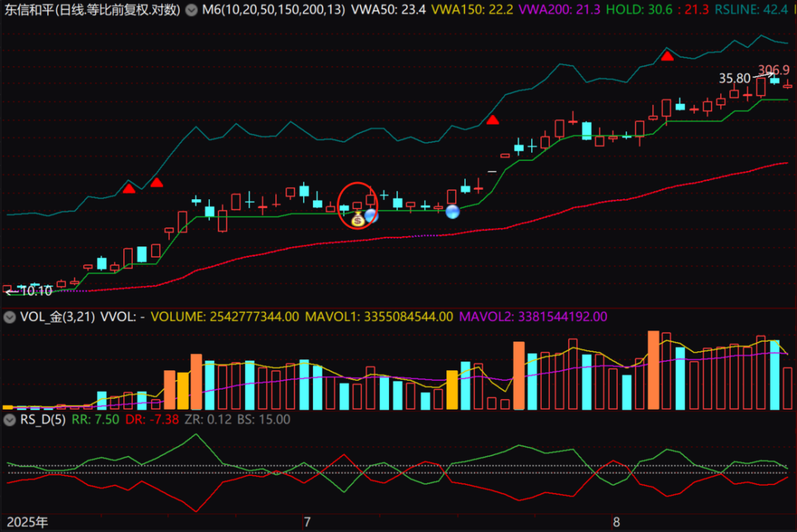Click the 10.10 low price label

(37, 291)
